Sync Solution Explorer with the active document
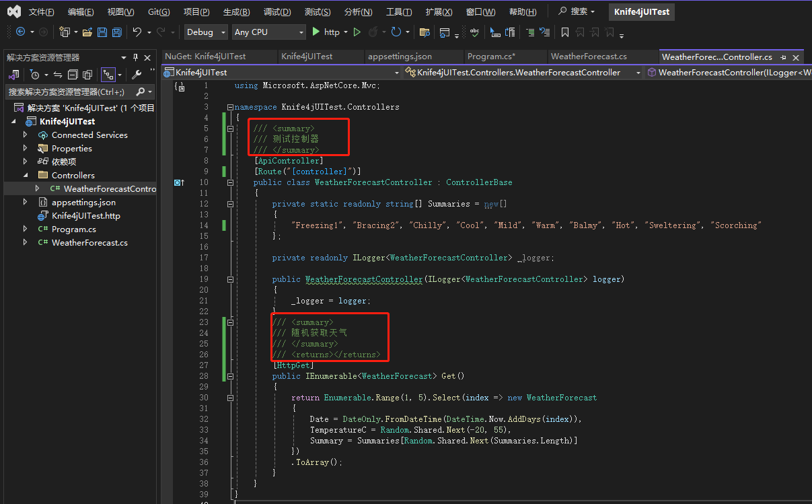 tap(58, 74)
